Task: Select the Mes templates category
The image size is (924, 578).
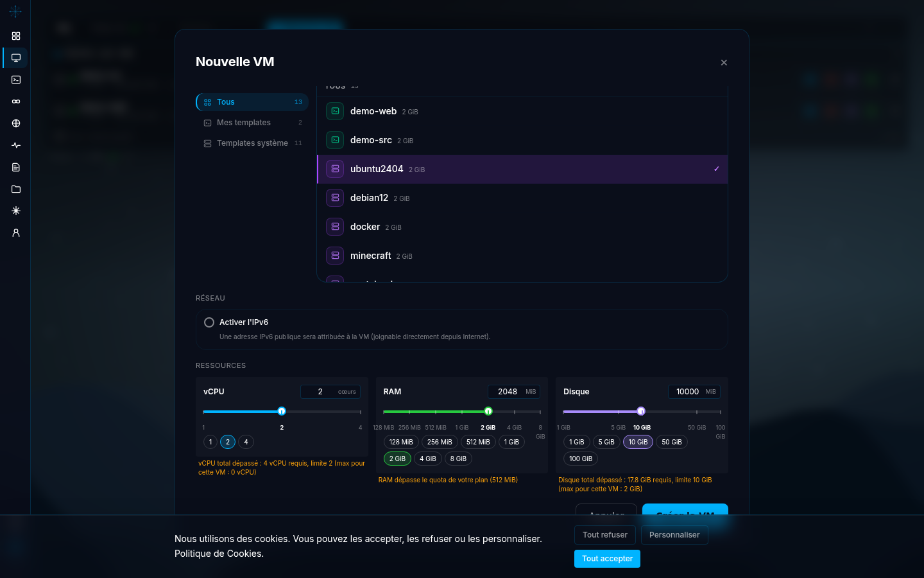Action: (x=252, y=123)
